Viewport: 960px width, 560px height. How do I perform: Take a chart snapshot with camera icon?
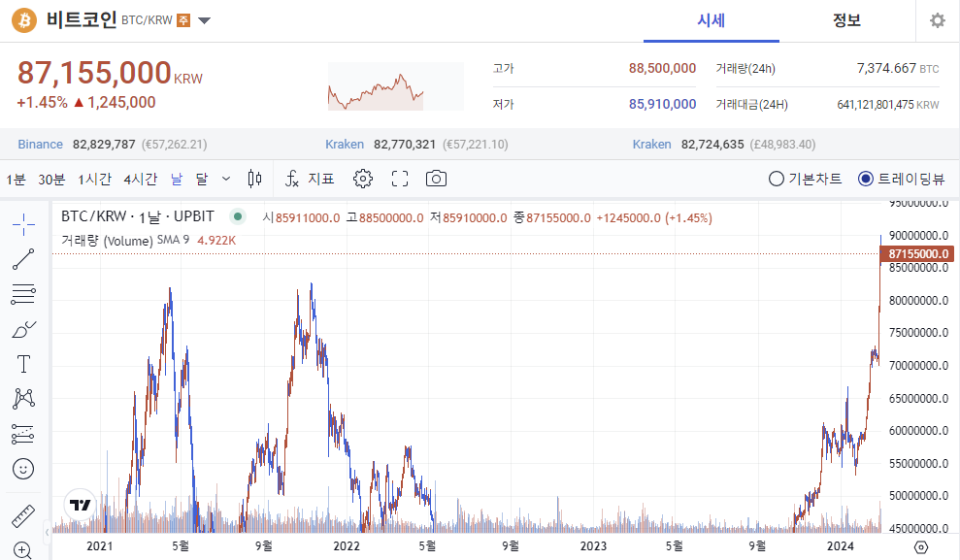[x=437, y=179]
